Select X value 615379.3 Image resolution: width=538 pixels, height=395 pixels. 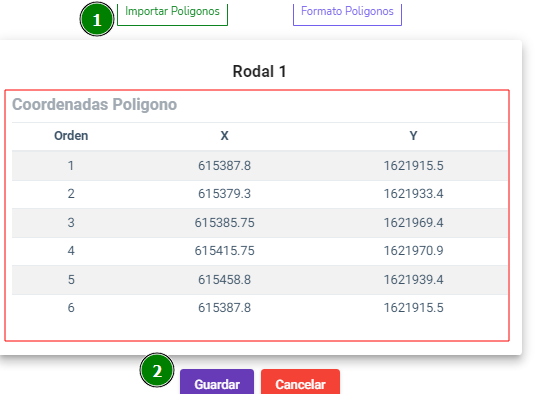click(x=224, y=194)
